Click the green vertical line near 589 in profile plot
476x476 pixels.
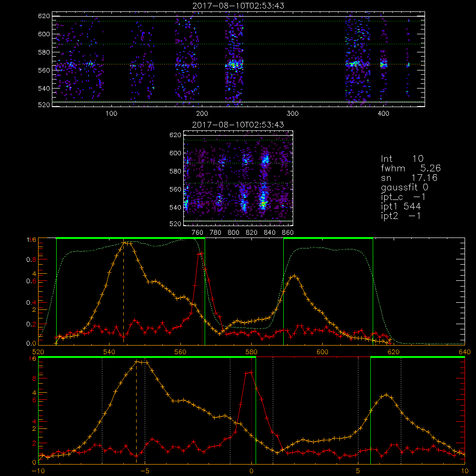click(x=283, y=291)
